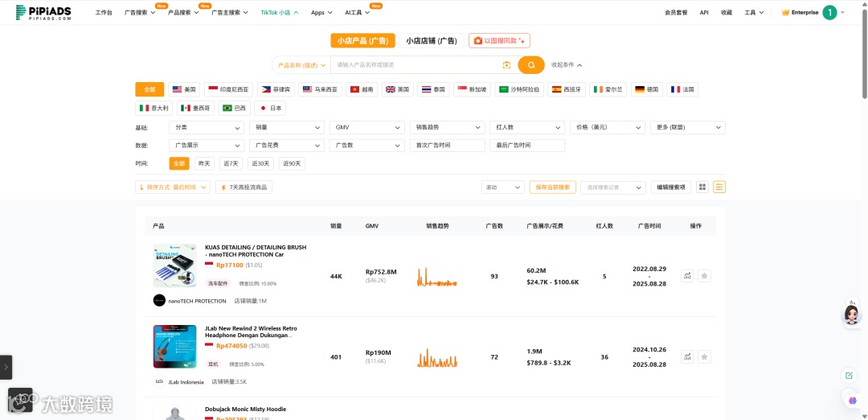Open the Apps navigation menu
The width and height of the screenshot is (868, 420).
coord(321,12)
